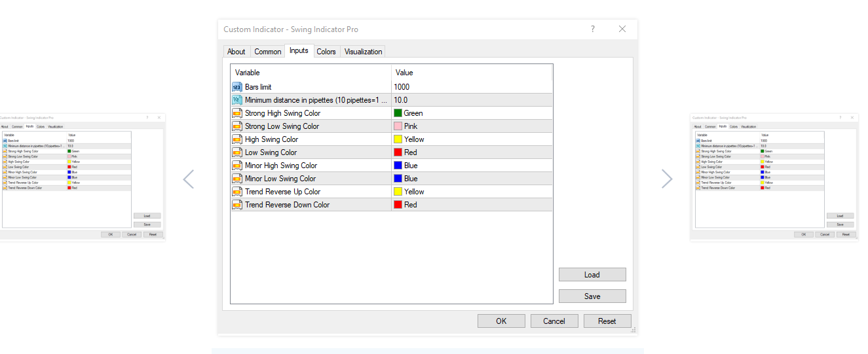Click the High Swing Color row icon
The width and height of the screenshot is (868, 354).
(x=237, y=139)
